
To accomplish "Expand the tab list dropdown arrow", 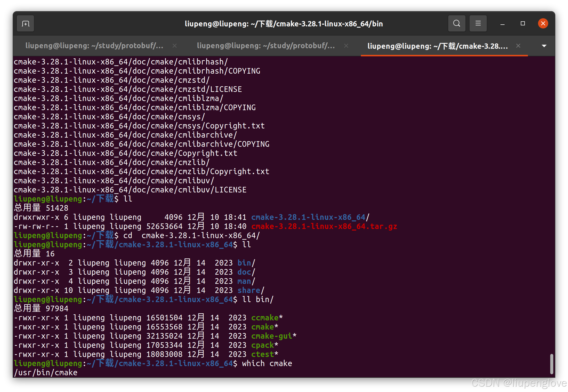I will (x=544, y=46).
